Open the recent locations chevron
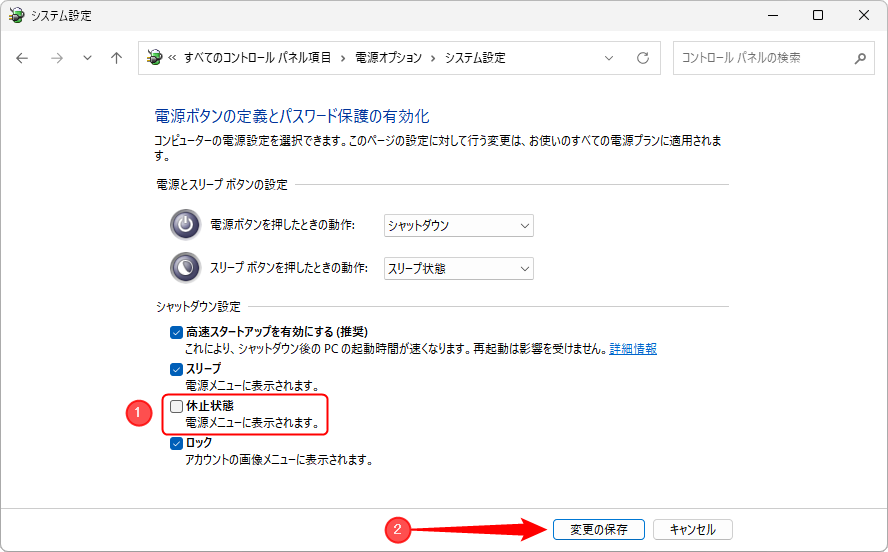 click(87, 58)
